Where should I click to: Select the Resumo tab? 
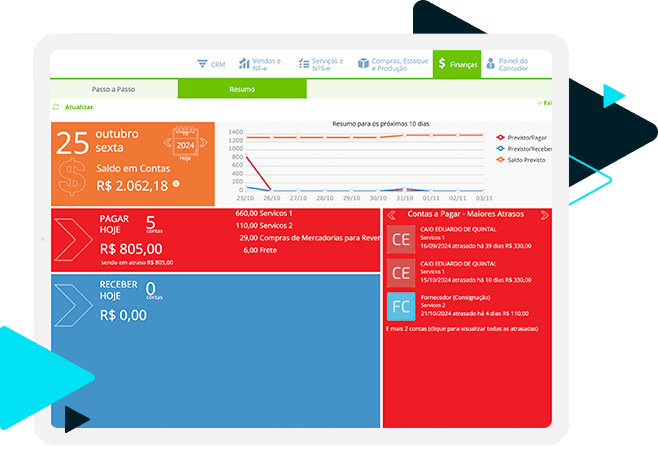tap(241, 89)
